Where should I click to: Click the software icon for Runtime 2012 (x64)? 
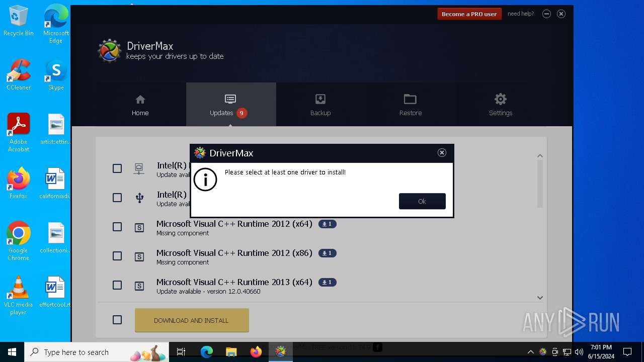click(139, 228)
